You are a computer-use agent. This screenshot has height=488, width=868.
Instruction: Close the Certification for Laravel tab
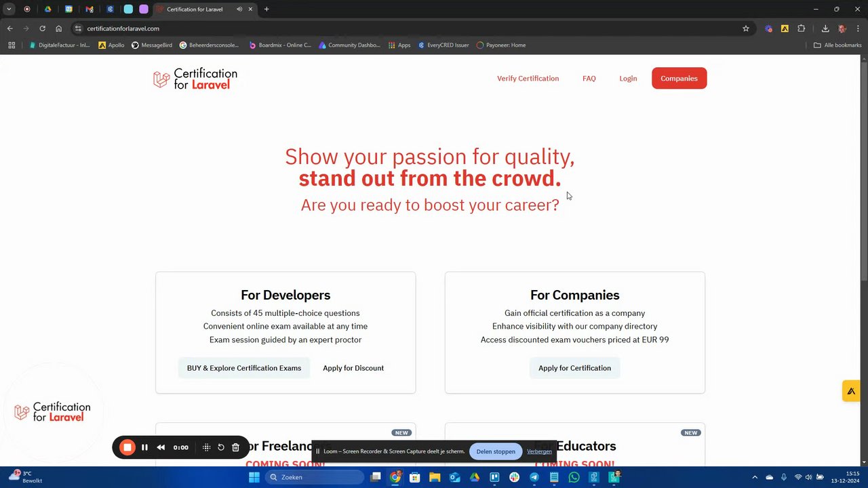[x=250, y=9]
